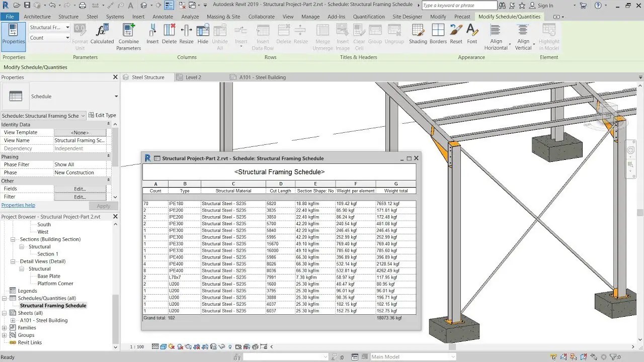This screenshot has width=644, height=362.
Task: Click the Properties help link
Action: 19,205
